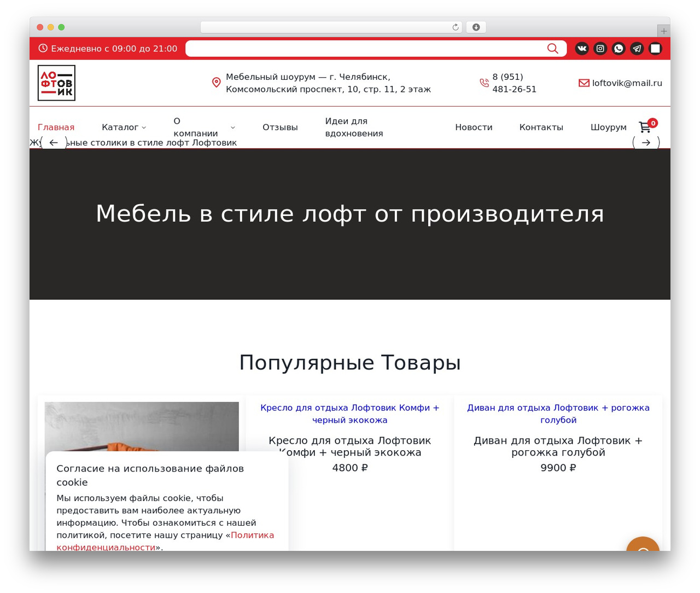Open the Instagram profile icon
Image resolution: width=700 pixels, height=593 pixels.
tap(600, 49)
